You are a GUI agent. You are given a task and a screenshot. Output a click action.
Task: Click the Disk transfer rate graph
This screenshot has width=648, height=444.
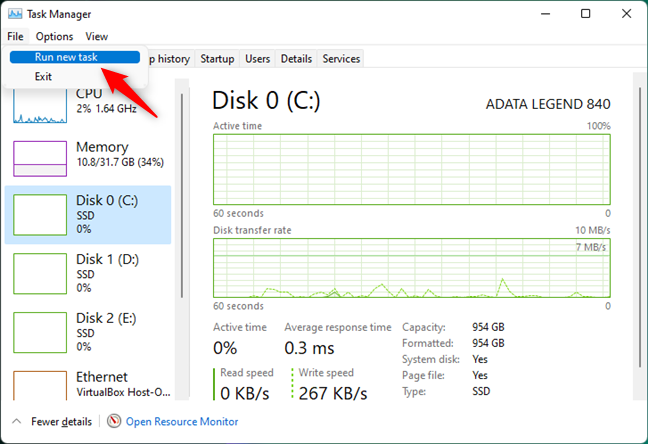(x=412, y=268)
